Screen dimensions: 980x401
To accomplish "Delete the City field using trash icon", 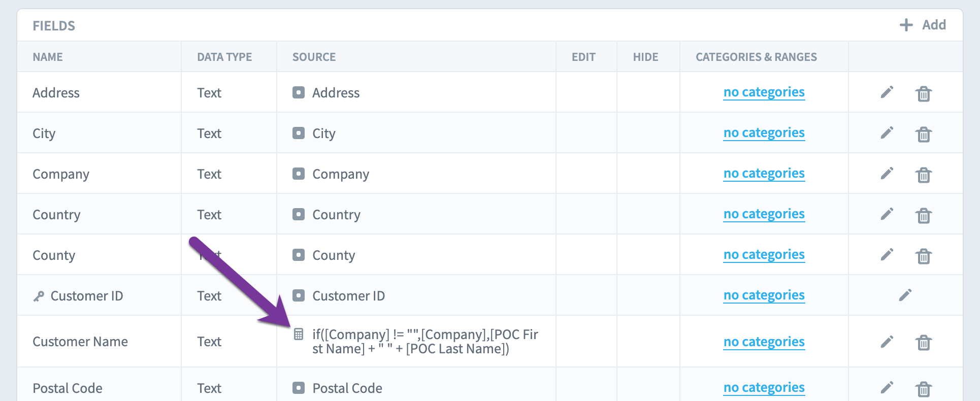I will pyautogui.click(x=924, y=134).
